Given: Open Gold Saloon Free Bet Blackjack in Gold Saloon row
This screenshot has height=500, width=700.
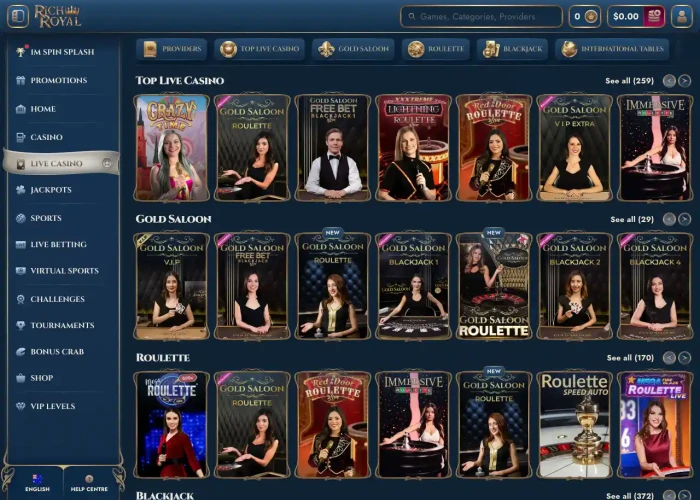Looking at the screenshot, I should click(252, 286).
